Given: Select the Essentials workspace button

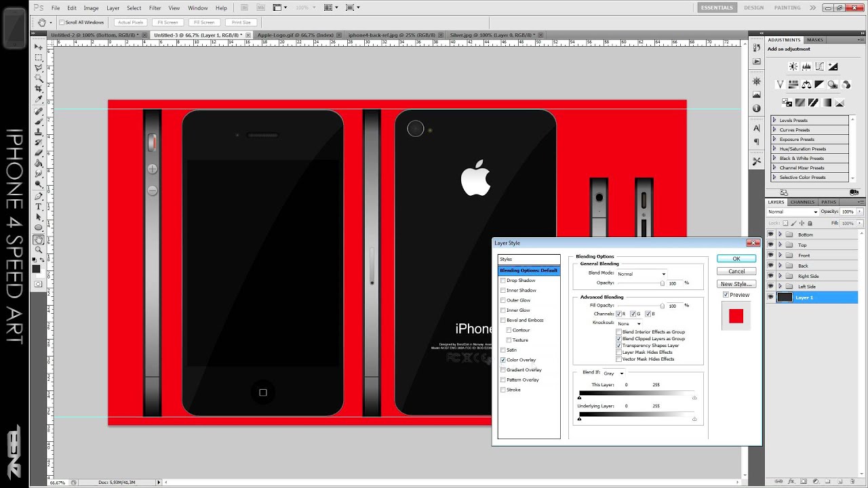Looking at the screenshot, I should (x=717, y=7).
